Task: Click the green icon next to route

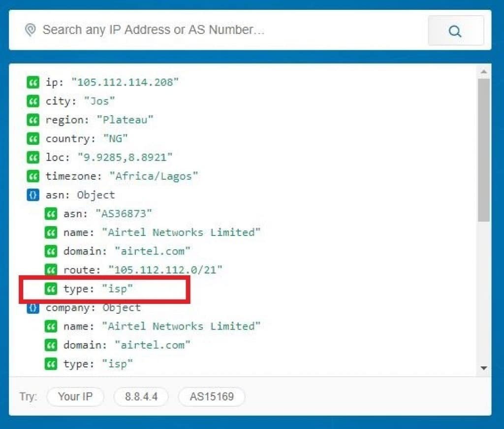Action: tap(50, 269)
